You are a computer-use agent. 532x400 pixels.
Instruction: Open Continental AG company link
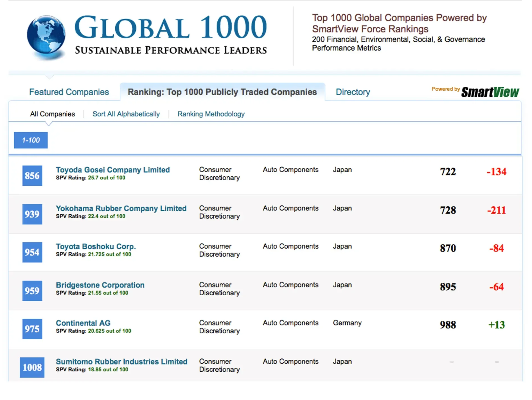[x=83, y=323]
